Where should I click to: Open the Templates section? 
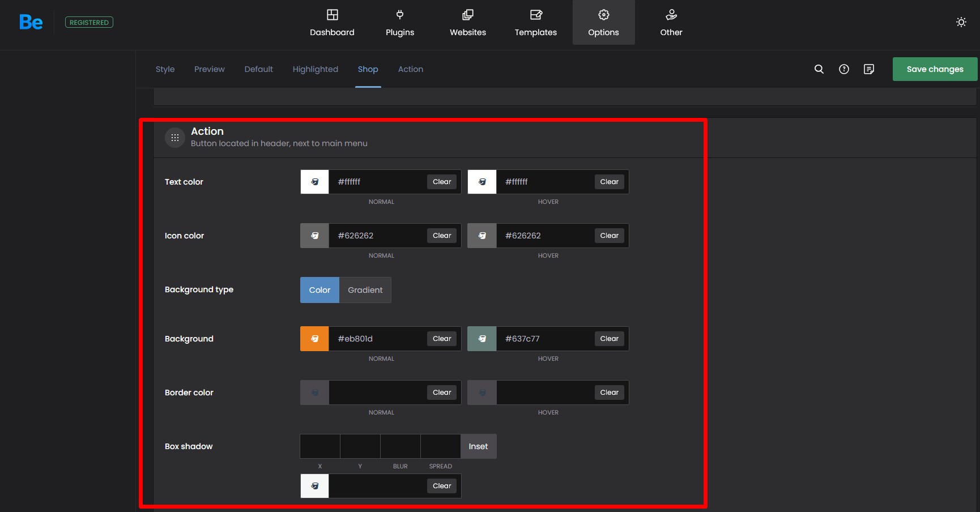(x=535, y=23)
